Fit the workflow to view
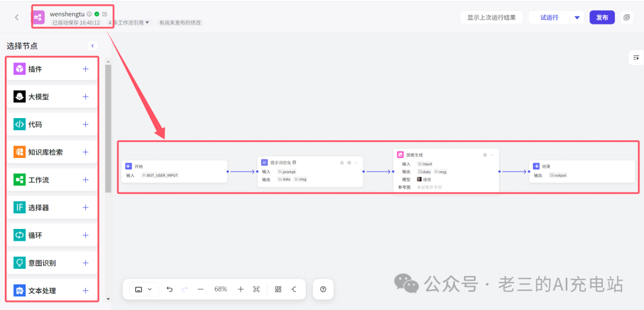Image resolution: width=644 pixels, height=310 pixels. pyautogui.click(x=256, y=289)
